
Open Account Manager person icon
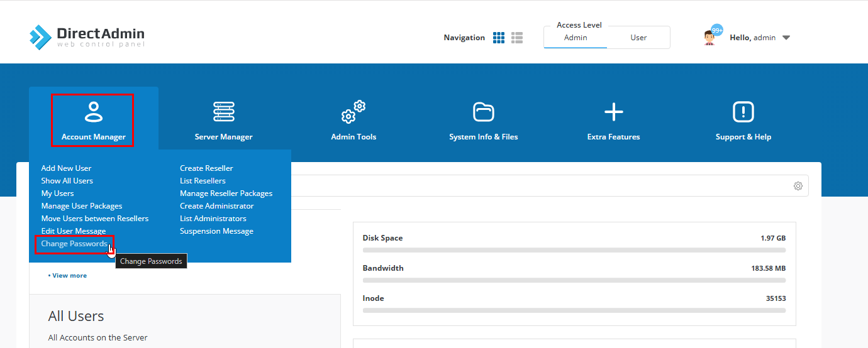point(93,112)
